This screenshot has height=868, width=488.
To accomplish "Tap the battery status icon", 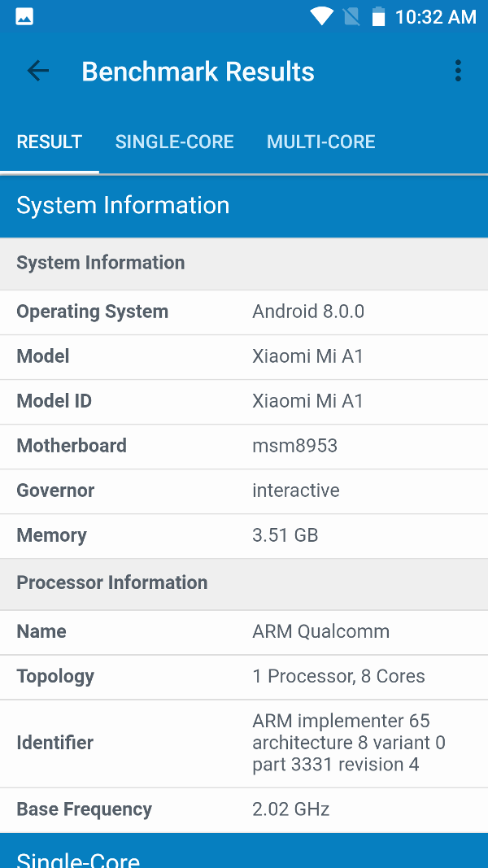I will click(x=378, y=16).
